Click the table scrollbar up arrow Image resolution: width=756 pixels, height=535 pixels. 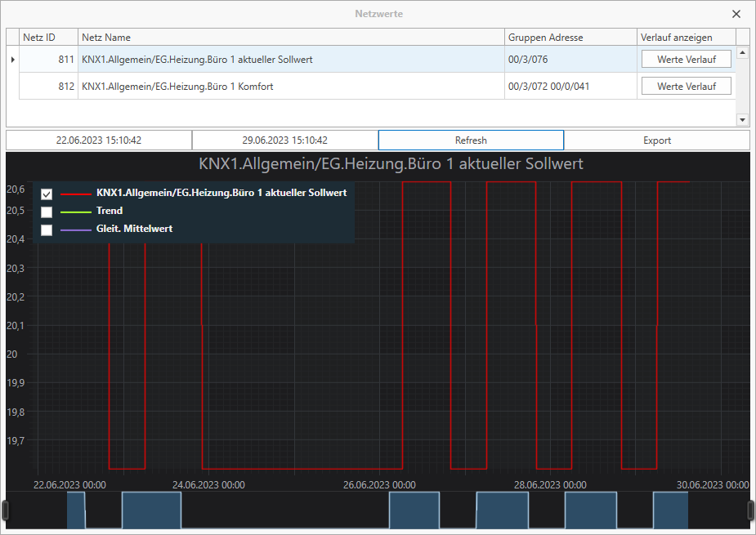[x=742, y=52]
